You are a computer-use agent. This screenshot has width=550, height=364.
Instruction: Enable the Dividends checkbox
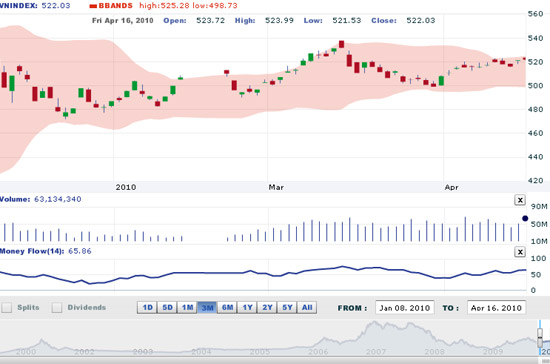57,308
